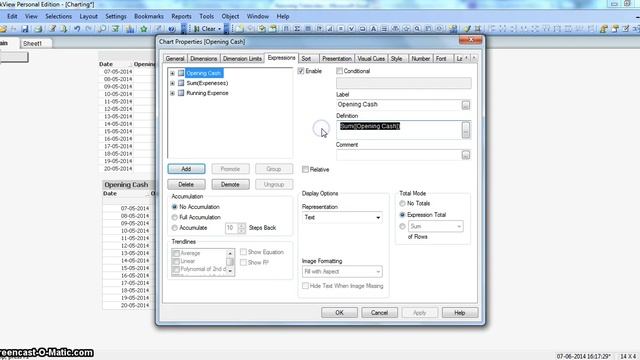Open the Label expression editor button

466,105
